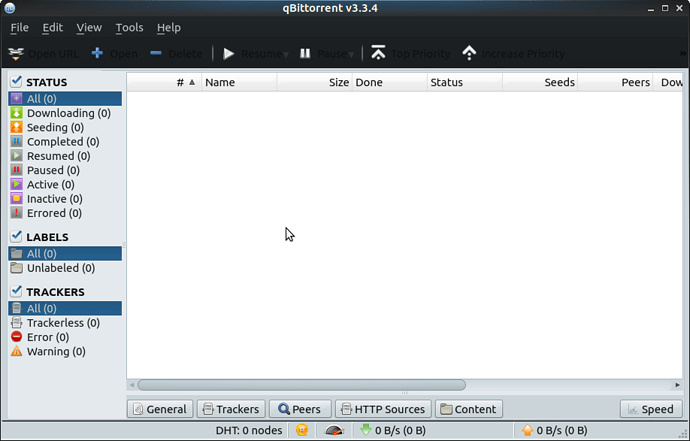
Task: Click the Speed button
Action: tap(650, 409)
